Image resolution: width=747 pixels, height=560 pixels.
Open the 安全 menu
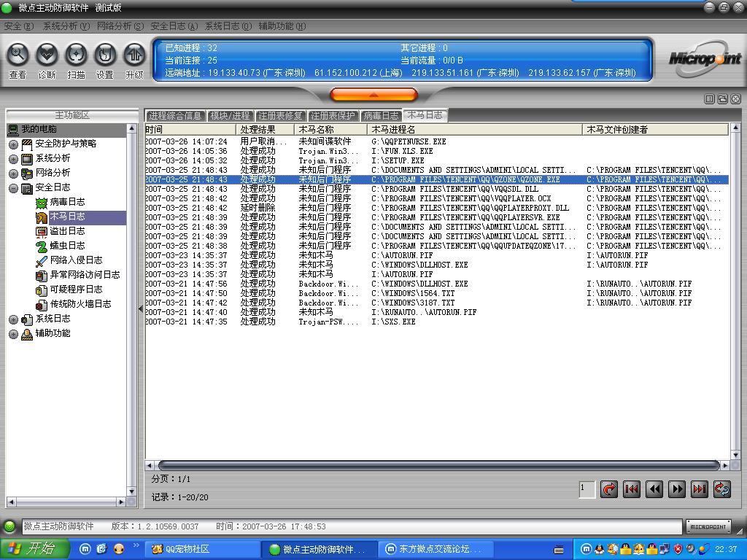click(18, 26)
